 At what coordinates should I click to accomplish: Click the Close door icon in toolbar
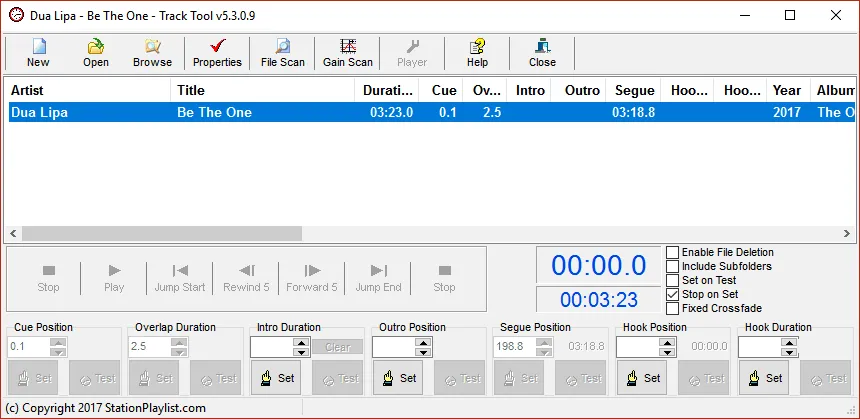(x=542, y=53)
